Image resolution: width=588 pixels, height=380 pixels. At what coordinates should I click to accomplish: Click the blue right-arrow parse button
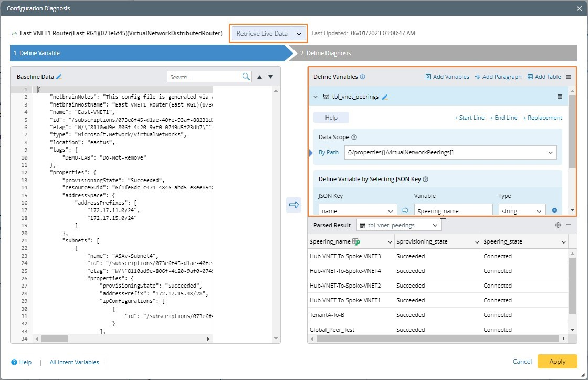pos(293,205)
